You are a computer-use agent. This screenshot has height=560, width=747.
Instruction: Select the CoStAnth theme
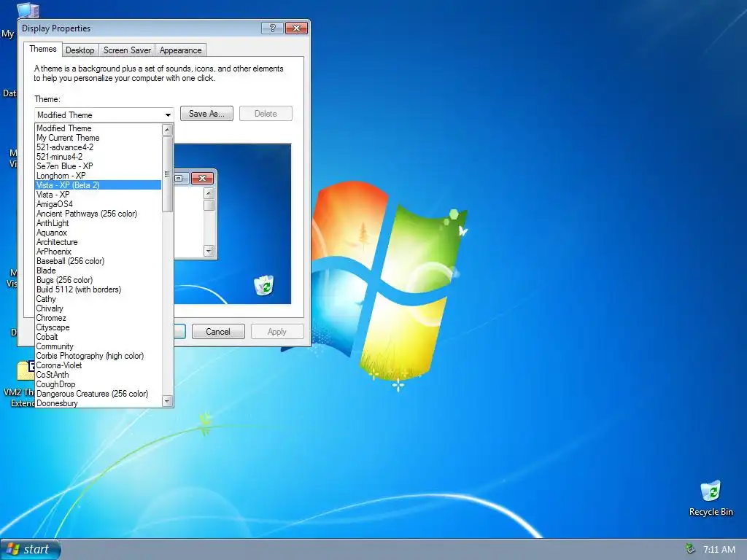tap(98, 375)
